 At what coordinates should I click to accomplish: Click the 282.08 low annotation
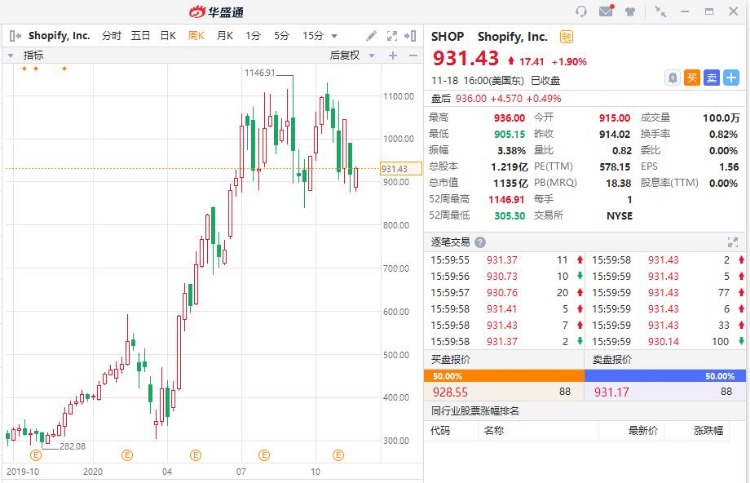pos(72,447)
